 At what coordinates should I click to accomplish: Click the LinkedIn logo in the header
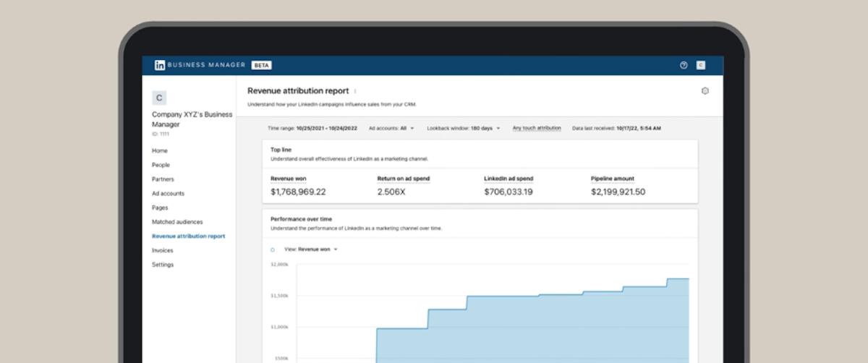click(159, 65)
